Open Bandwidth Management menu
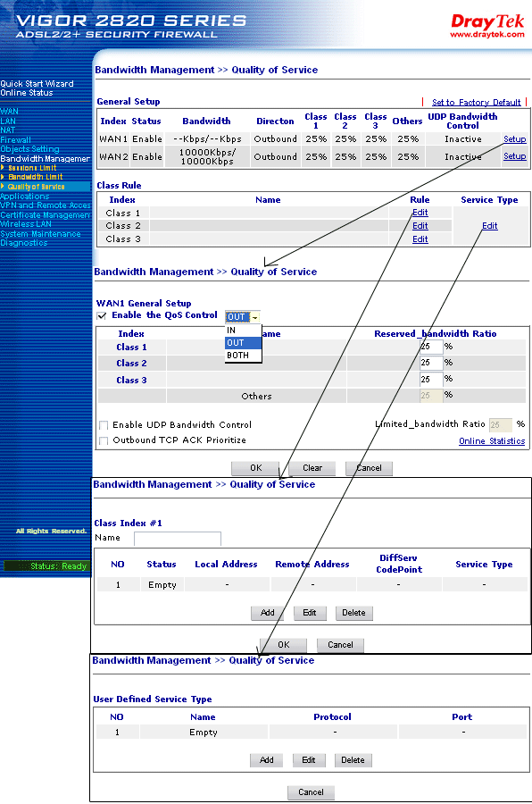This screenshot has width=532, height=804. (46, 159)
